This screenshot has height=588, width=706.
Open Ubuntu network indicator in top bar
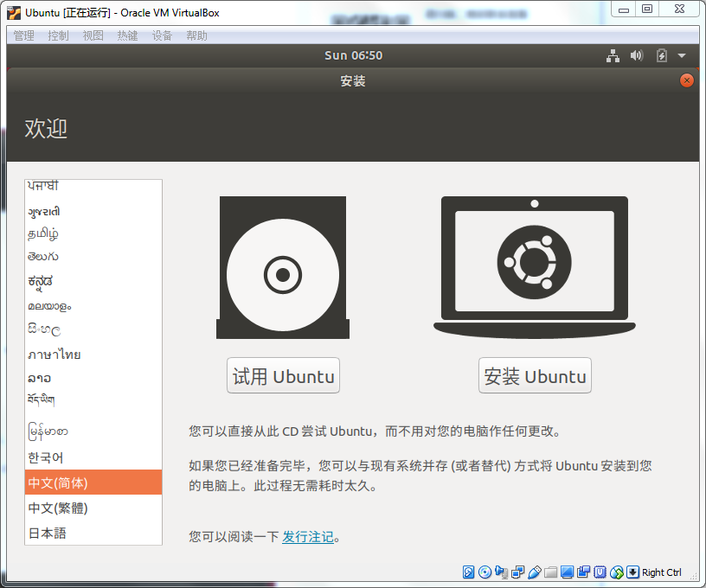pyautogui.click(x=613, y=56)
